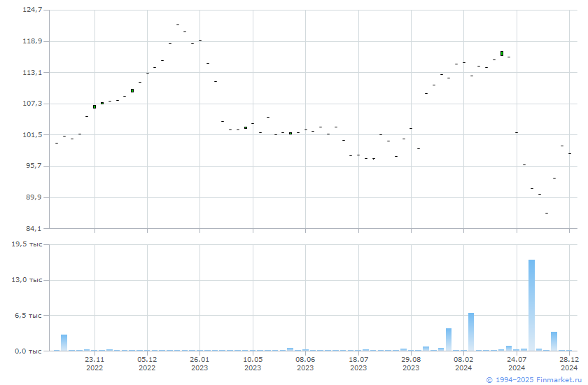Viewport: 588px width, 385px height.
Task: Select the tall volume bar just before 28.12 2024
Action: point(554,341)
